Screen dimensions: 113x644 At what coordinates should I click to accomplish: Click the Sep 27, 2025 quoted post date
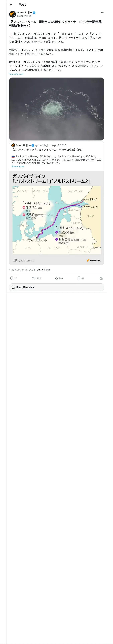(59, 145)
